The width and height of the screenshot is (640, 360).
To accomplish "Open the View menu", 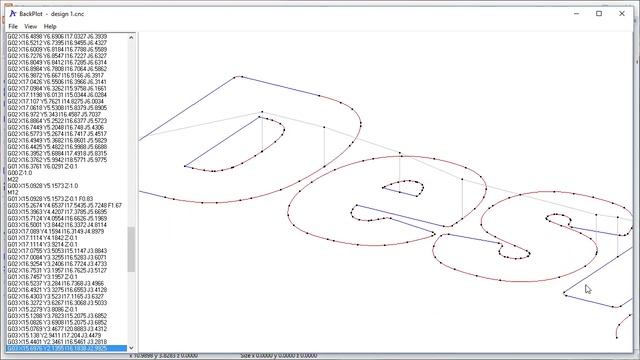I will tap(31, 27).
